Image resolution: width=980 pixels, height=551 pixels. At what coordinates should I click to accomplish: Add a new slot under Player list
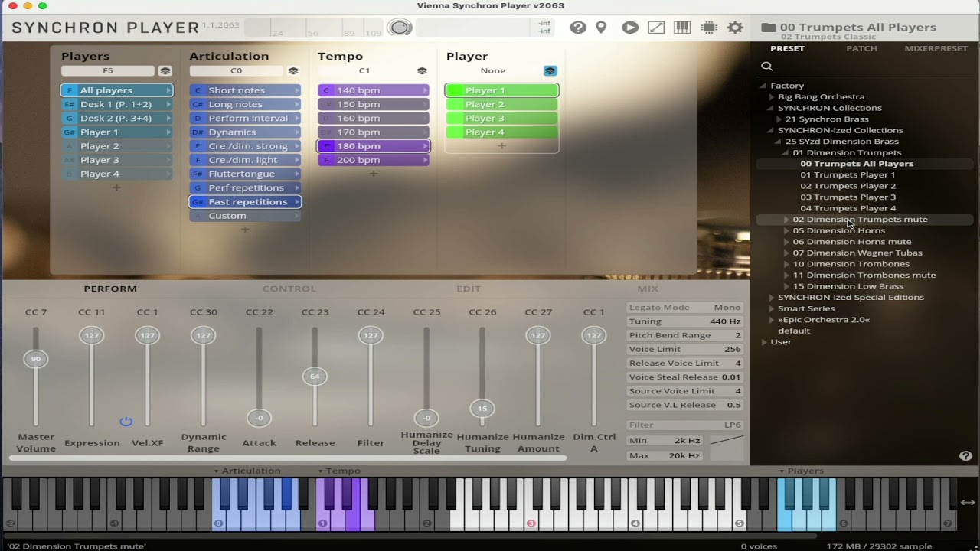[501, 145]
